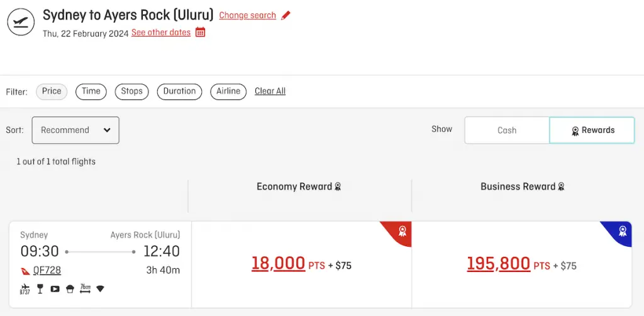Expand the Stops filter options
Viewport: 644px width, 316px height.
click(132, 91)
